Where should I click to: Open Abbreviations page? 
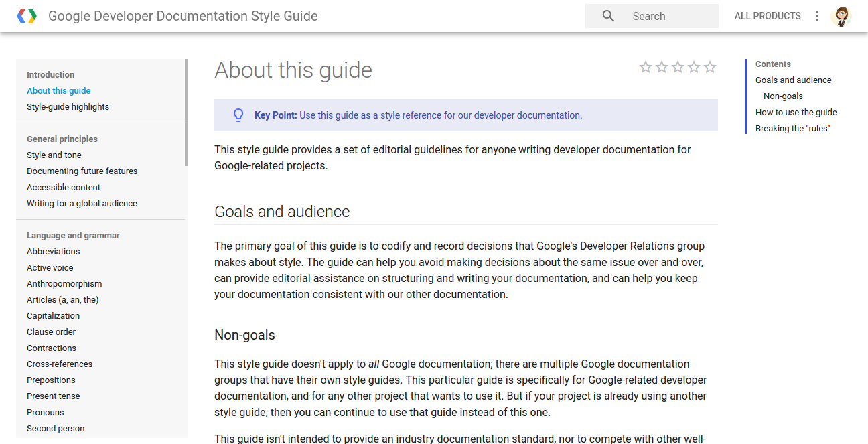[x=54, y=252]
